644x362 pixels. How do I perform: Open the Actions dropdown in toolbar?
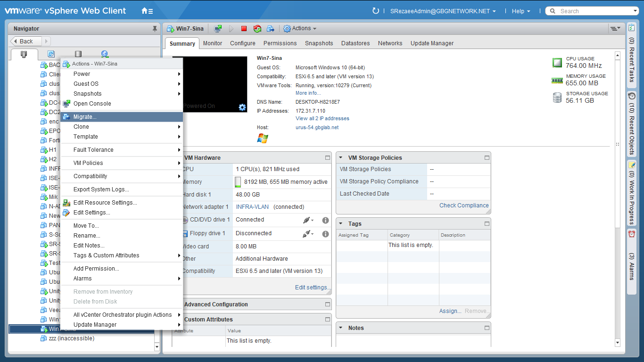(x=300, y=29)
